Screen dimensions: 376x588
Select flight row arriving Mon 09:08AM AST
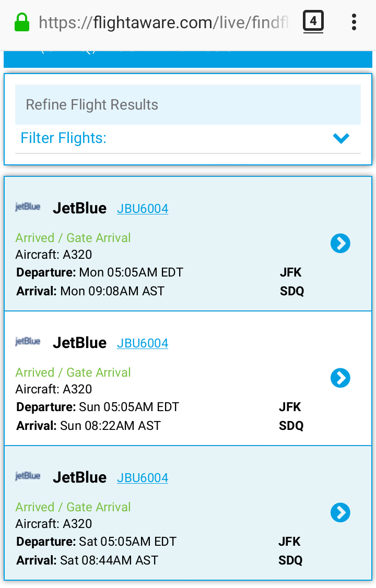(x=187, y=244)
